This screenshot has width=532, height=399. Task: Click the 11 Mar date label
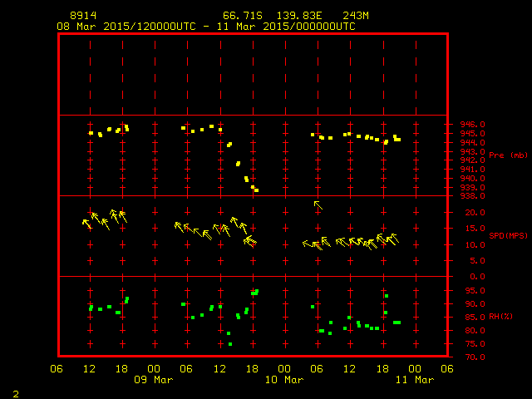pyautogui.click(x=413, y=380)
